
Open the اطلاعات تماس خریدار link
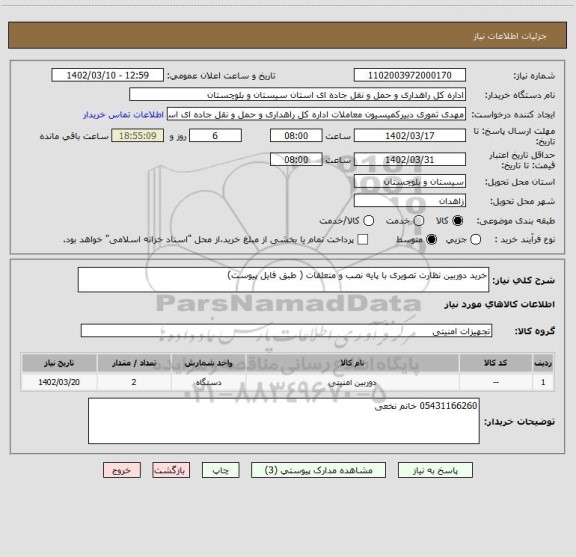pos(123,115)
